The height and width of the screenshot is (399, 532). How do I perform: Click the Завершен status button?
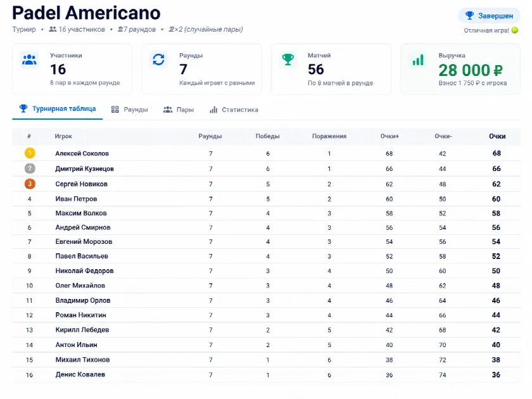tap(489, 16)
